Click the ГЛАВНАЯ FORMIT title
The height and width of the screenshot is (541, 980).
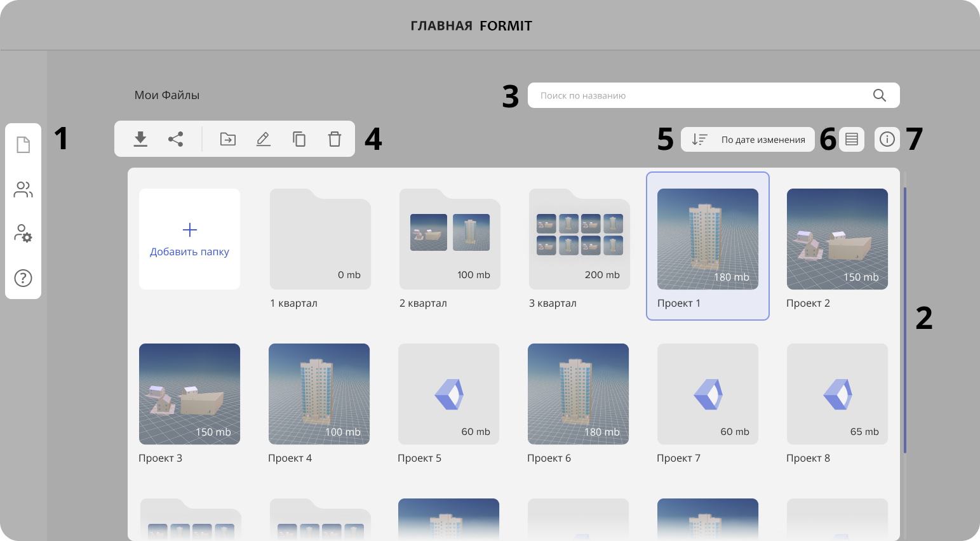471,26
